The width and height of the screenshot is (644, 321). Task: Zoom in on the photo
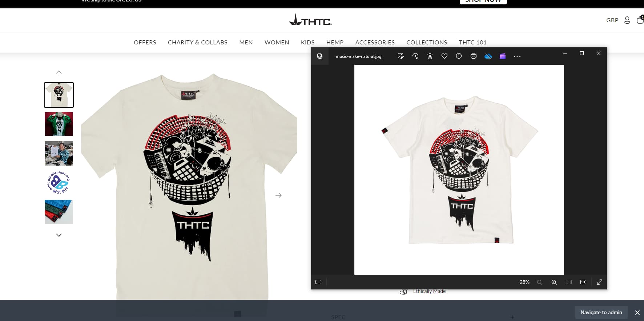[554, 282]
